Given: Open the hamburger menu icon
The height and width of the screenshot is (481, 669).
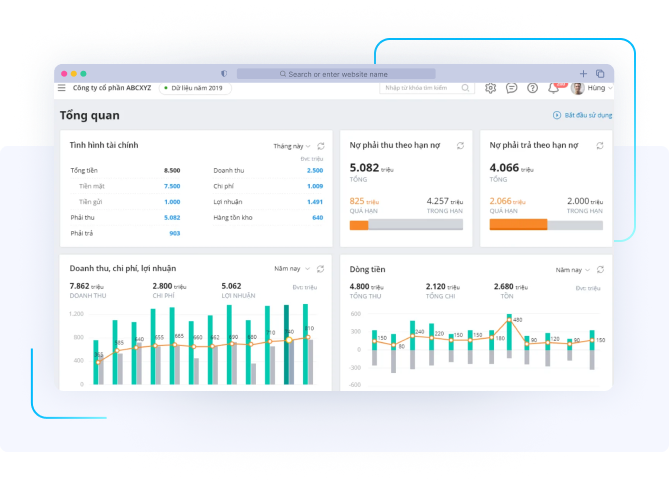Looking at the screenshot, I should (x=62, y=88).
